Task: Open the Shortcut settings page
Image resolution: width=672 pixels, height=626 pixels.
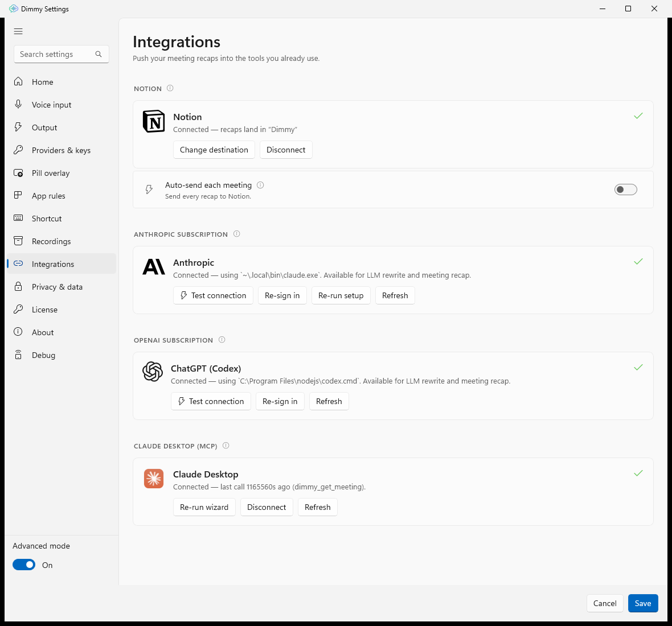Action: [62, 219]
